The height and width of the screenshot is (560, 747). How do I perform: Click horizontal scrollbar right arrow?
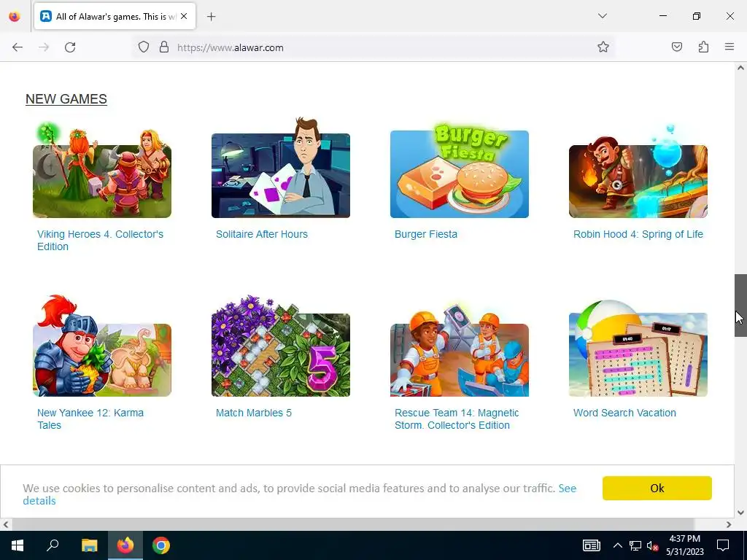(x=729, y=524)
